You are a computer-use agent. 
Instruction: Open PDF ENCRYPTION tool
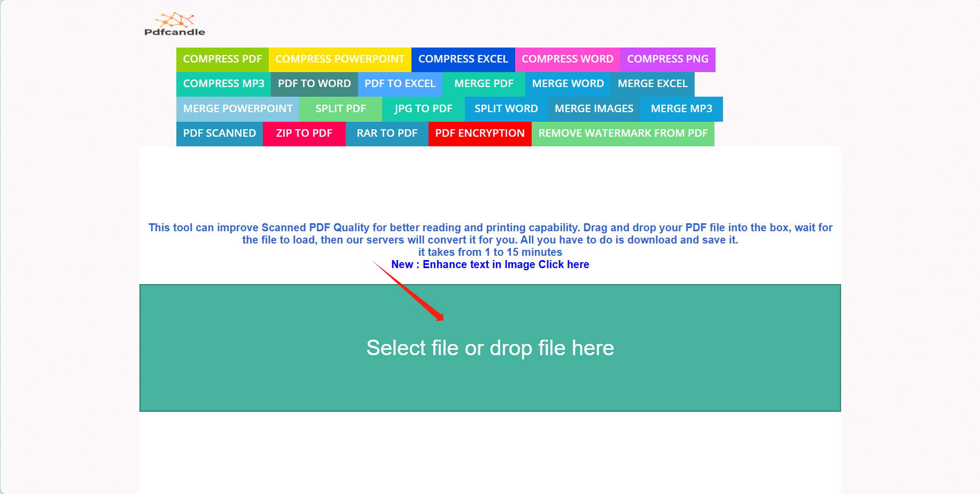tap(479, 134)
